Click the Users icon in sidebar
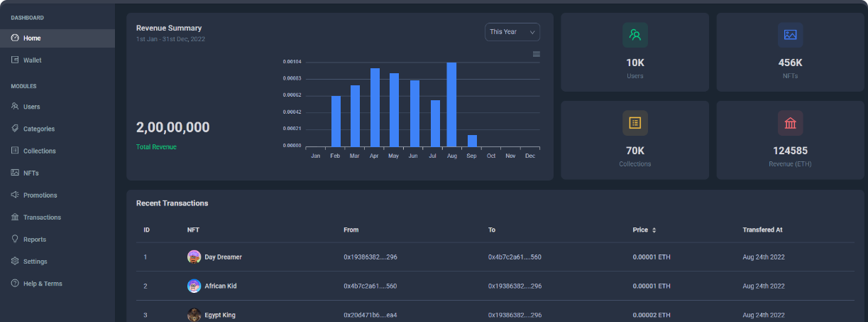 [x=15, y=107]
